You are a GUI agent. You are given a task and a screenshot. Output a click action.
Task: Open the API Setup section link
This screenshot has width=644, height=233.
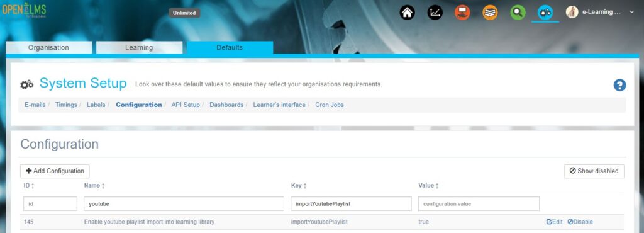pyautogui.click(x=186, y=105)
